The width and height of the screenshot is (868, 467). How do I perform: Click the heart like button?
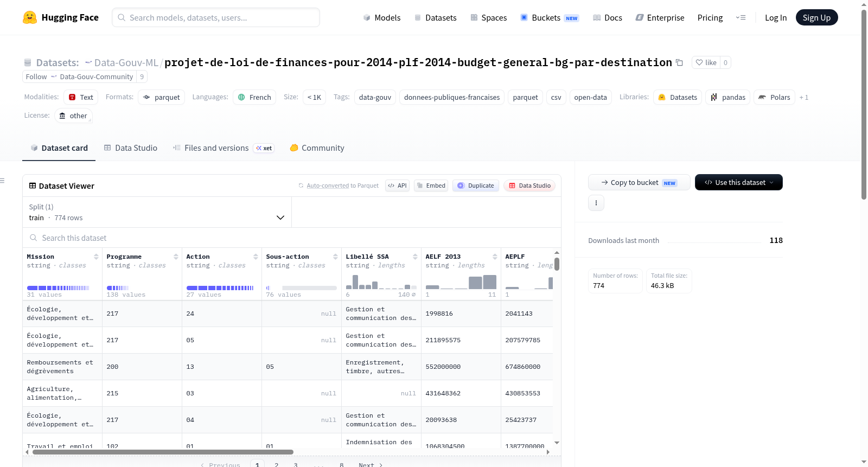pos(706,62)
